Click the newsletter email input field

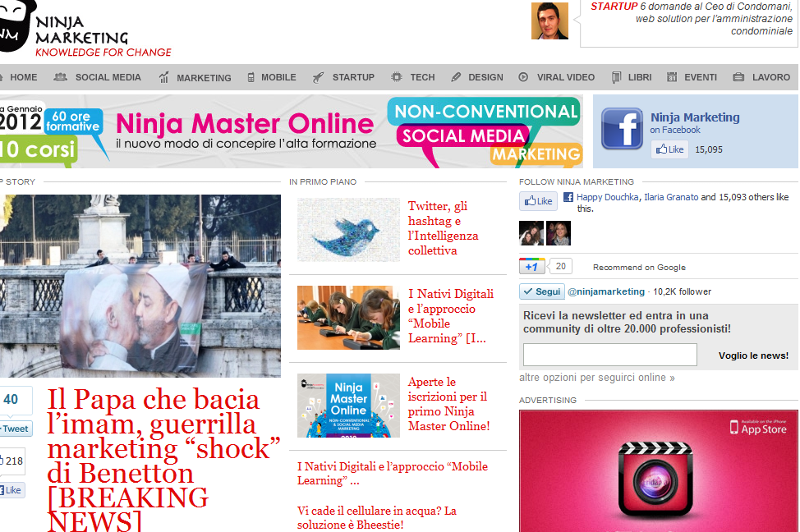coord(609,355)
